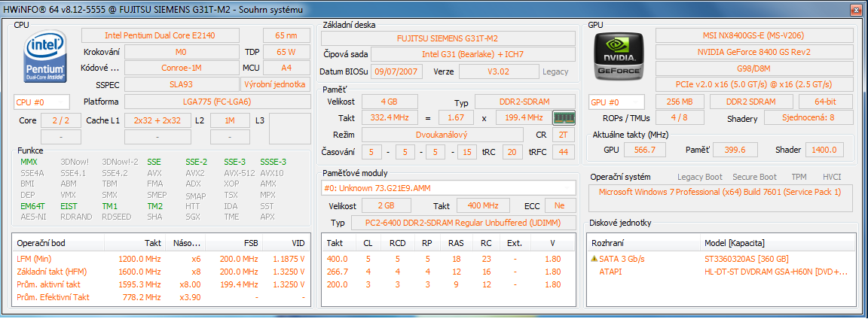868x319 pixels.
Task: Click the BIOS date 09/07/2007 field
Action: click(396, 72)
